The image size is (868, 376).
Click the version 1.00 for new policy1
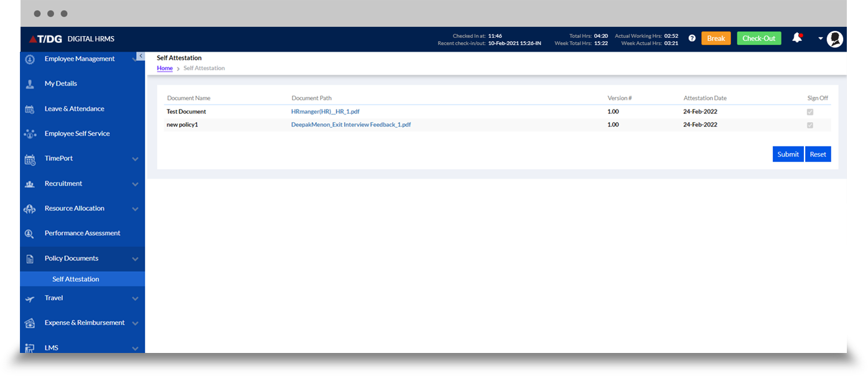pyautogui.click(x=613, y=125)
